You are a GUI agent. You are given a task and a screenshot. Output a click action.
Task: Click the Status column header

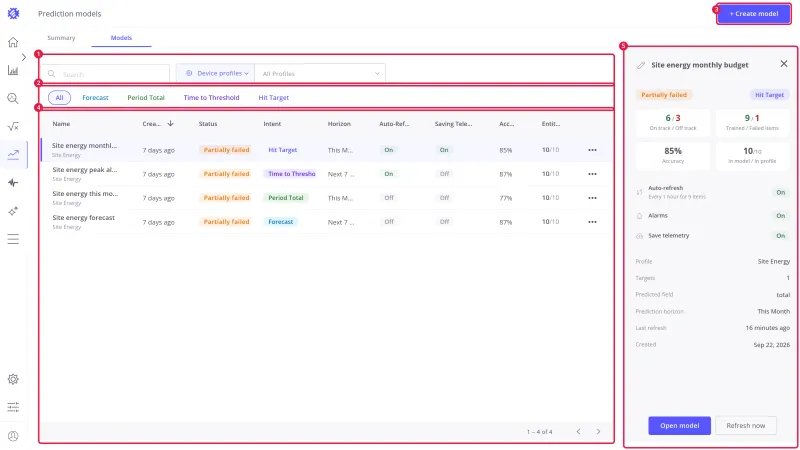coord(208,123)
